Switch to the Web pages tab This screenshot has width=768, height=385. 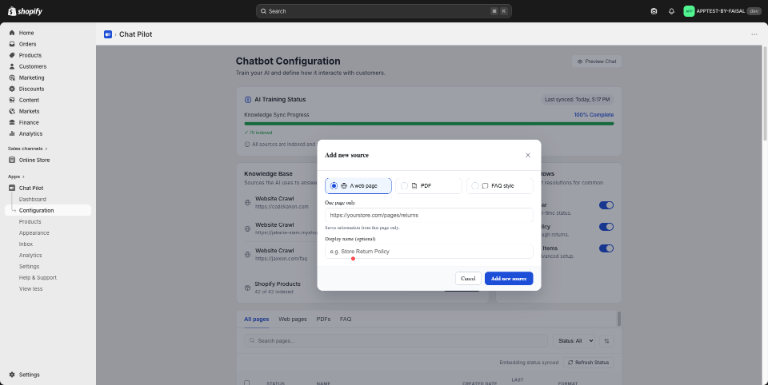coord(292,319)
